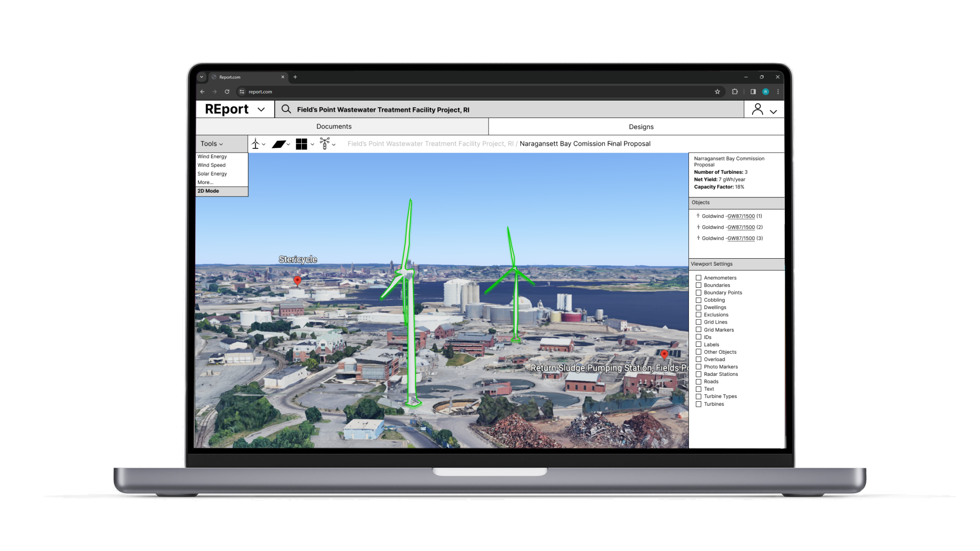Select the anemometer sensor tool icon
This screenshot has width=980, height=551.
click(325, 144)
